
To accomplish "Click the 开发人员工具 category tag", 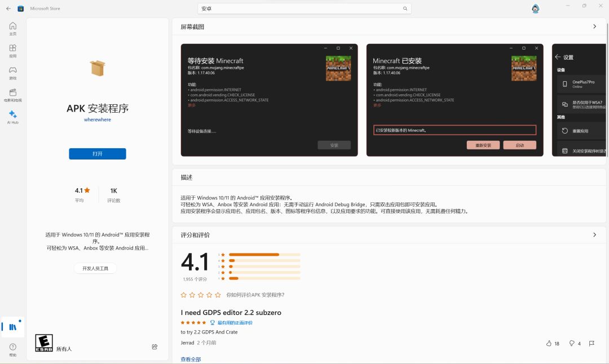I will [95, 268].
